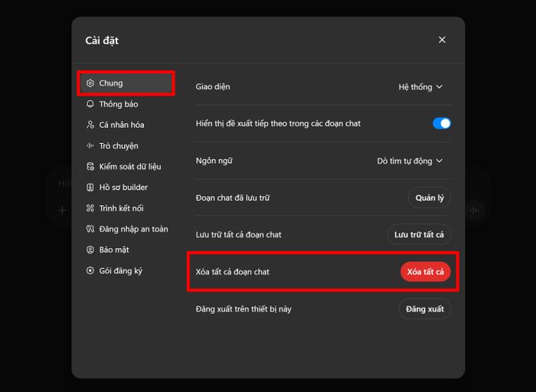Click the waveform icon for Trò chuyện
The height and width of the screenshot is (392, 536).
[90, 145]
